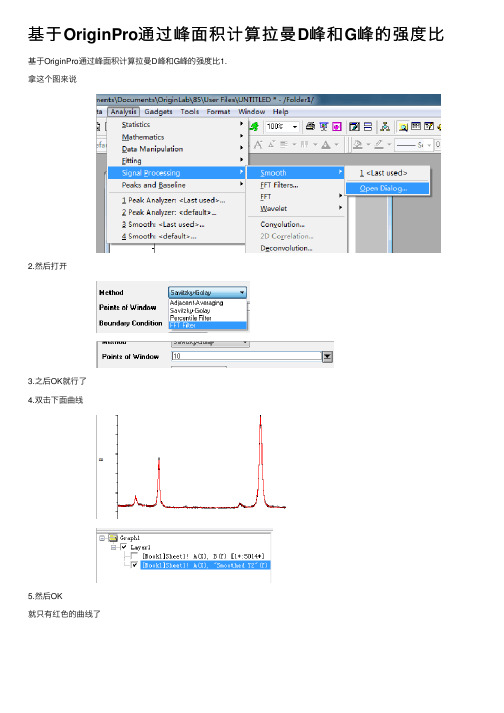Viewport: 504px width, 713px height.
Task: Click the text alignment icon
Action: pyautogui.click(x=284, y=145)
